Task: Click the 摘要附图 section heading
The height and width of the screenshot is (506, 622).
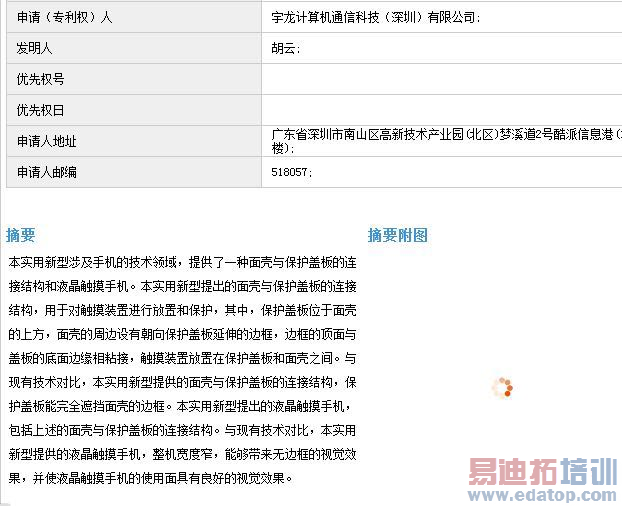Action: [x=397, y=235]
